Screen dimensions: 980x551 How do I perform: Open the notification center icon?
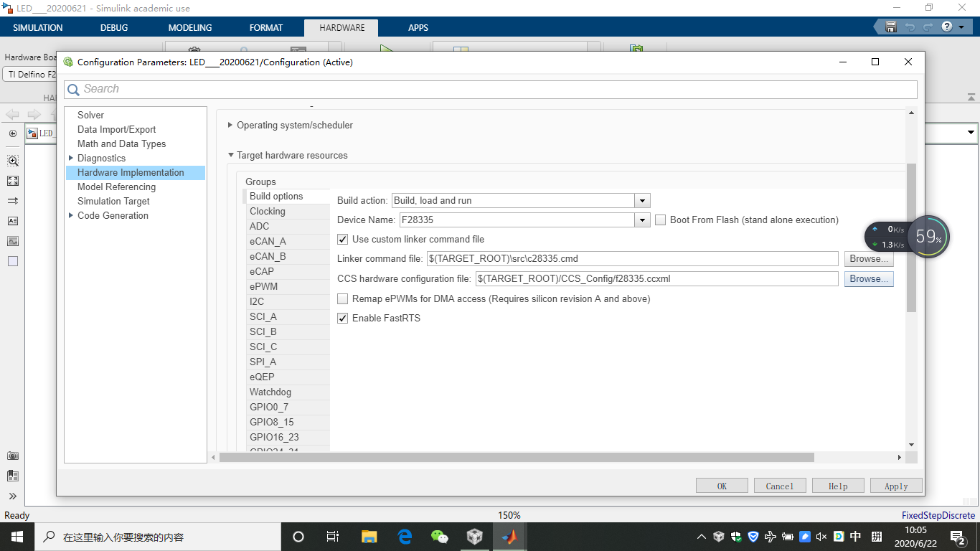[x=957, y=537]
